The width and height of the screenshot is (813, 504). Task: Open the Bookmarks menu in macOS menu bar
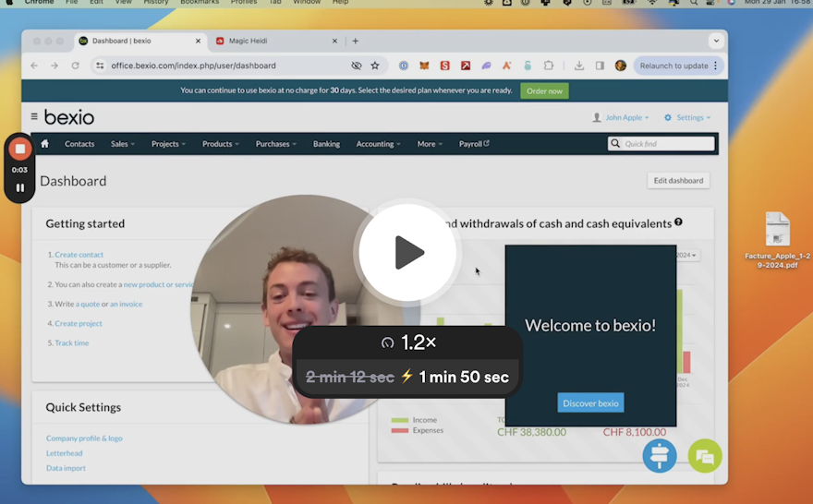click(x=200, y=2)
